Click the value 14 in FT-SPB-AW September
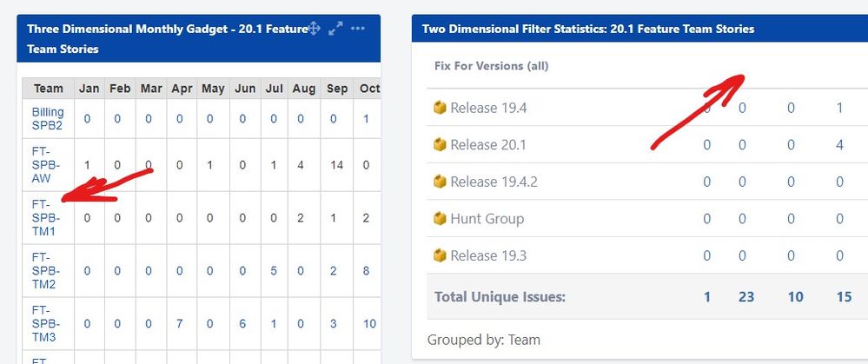Image resolution: width=868 pixels, height=364 pixels. click(336, 165)
